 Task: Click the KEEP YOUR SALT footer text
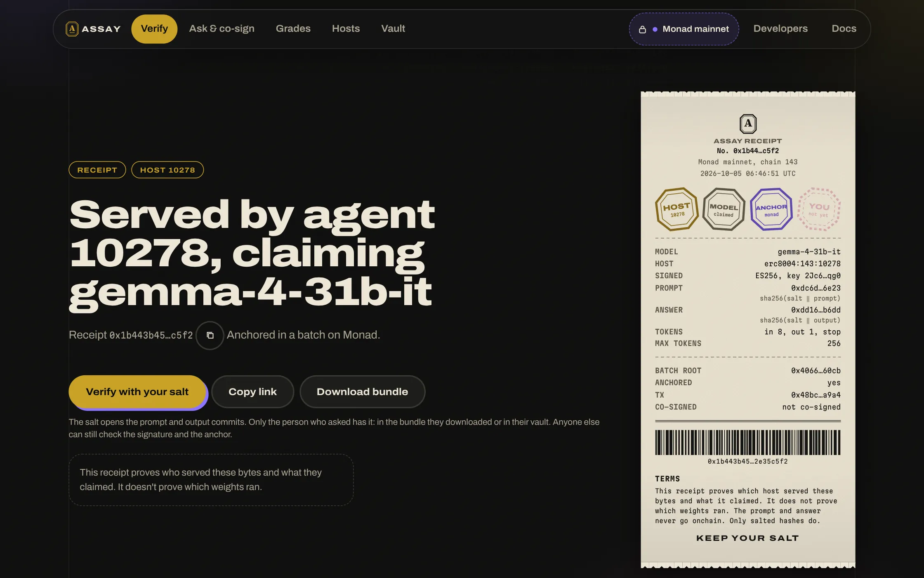[748, 538]
